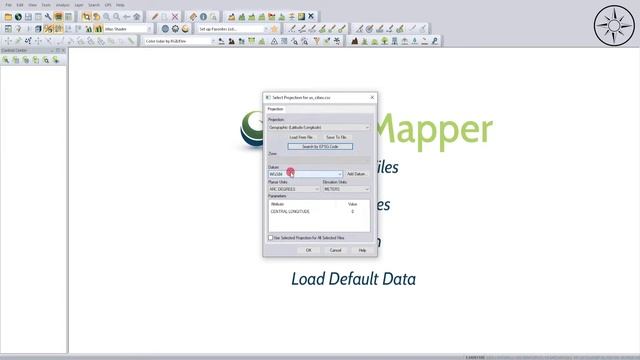This screenshot has height=360, width=640.
Task: Click the gear cog icon beside the globe
Action: 175,29
